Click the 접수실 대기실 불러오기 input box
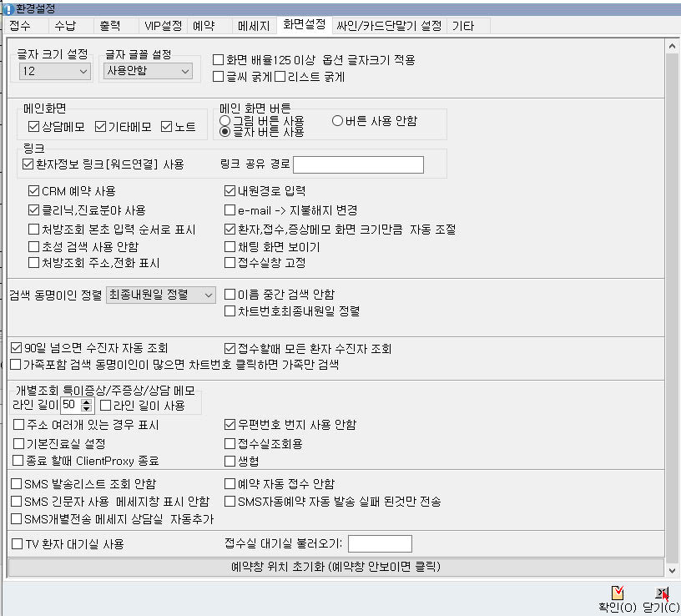 [x=380, y=544]
